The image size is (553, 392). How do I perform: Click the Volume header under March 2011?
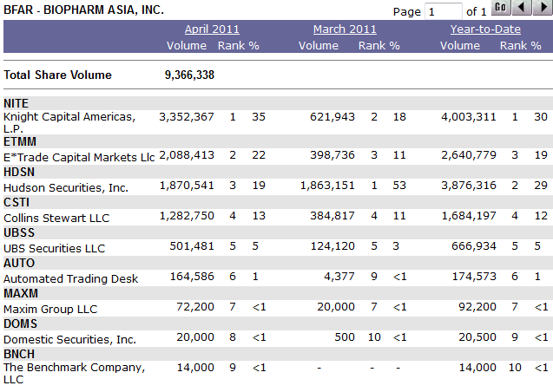tap(318, 45)
